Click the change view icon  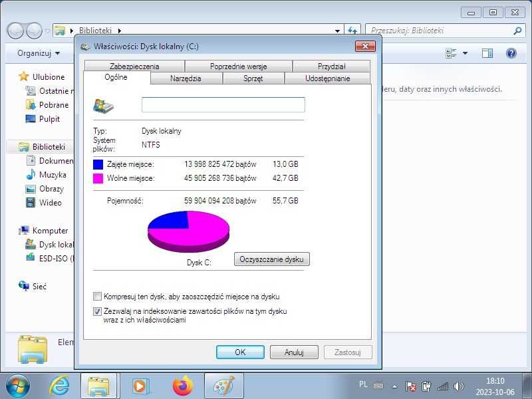click(x=452, y=53)
